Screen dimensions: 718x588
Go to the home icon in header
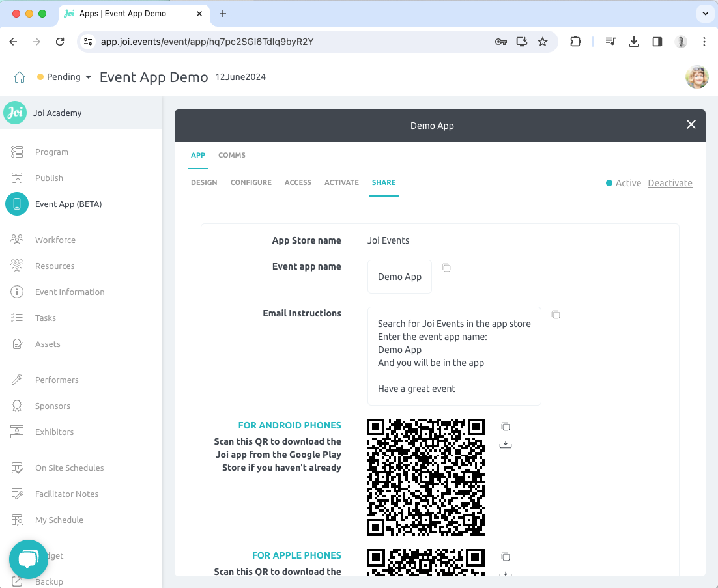[x=20, y=77]
